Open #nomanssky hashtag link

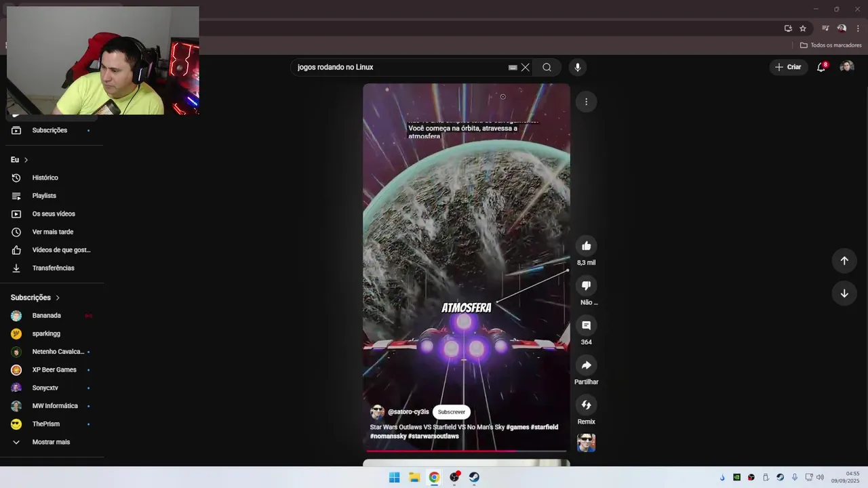[x=388, y=436]
